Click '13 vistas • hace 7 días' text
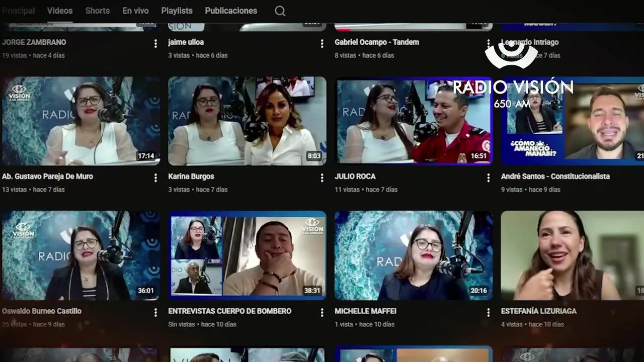 click(x=33, y=190)
